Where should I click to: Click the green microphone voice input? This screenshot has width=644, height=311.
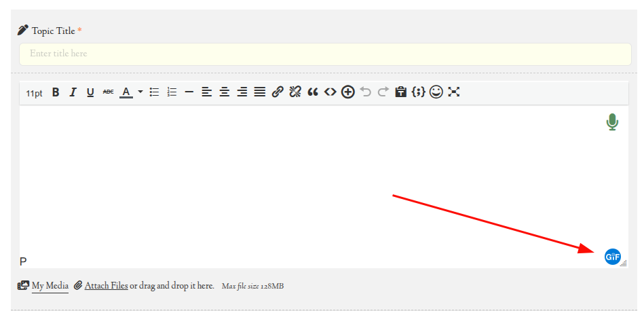(x=612, y=122)
